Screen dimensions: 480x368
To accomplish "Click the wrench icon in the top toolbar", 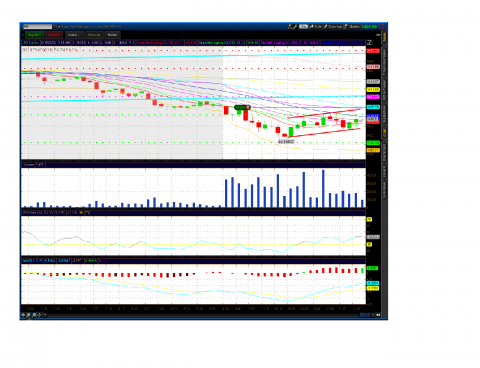I will tap(295, 26).
